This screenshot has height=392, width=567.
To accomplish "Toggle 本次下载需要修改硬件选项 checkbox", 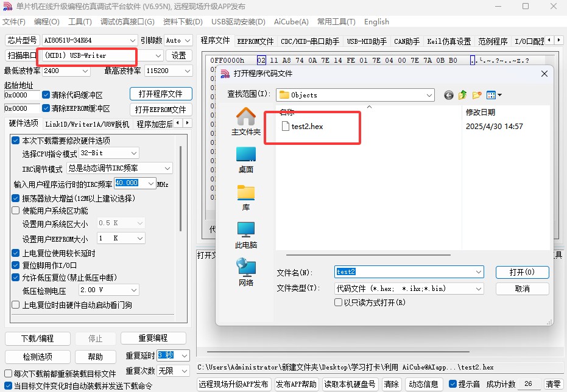I will [x=16, y=141].
